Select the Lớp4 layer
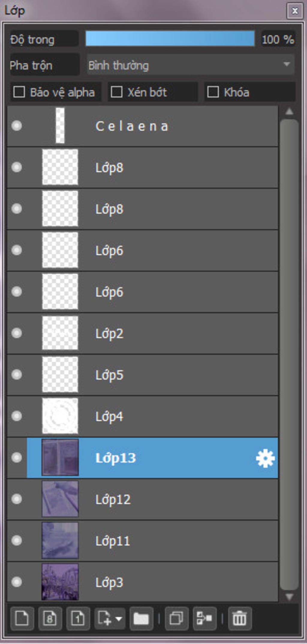Image resolution: width=307 pixels, height=644 pixels. [142, 416]
